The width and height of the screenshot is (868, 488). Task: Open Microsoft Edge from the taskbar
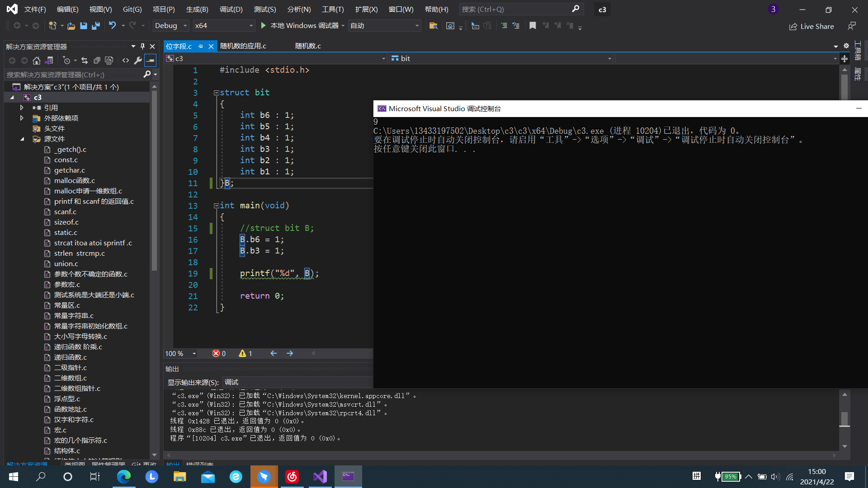[x=123, y=477]
